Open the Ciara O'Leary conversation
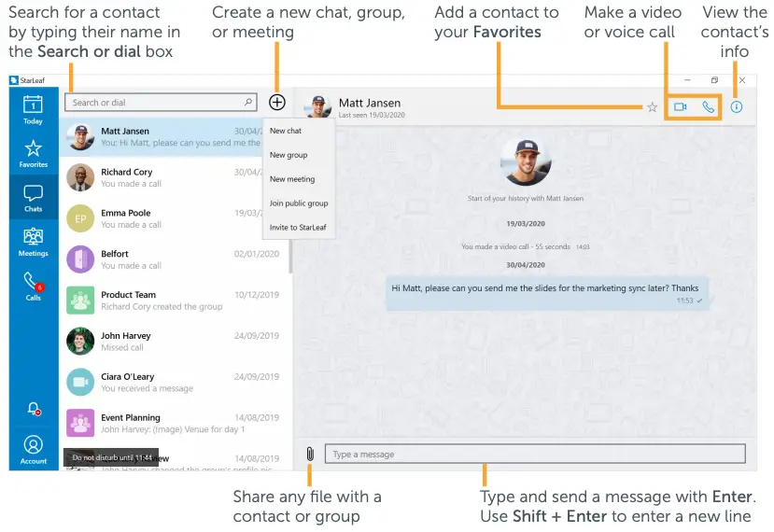The image size is (774, 532). click(175, 382)
